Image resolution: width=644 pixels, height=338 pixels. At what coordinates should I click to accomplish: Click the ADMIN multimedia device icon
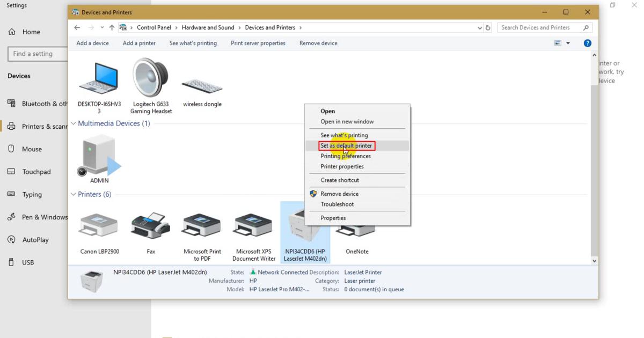coord(99,156)
